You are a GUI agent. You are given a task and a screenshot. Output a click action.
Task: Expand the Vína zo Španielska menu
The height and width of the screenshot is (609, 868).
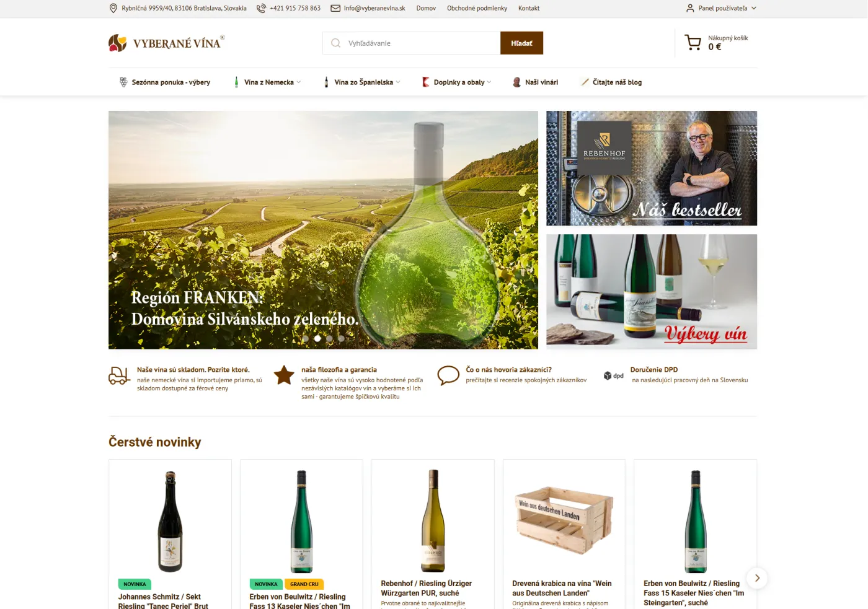(362, 82)
